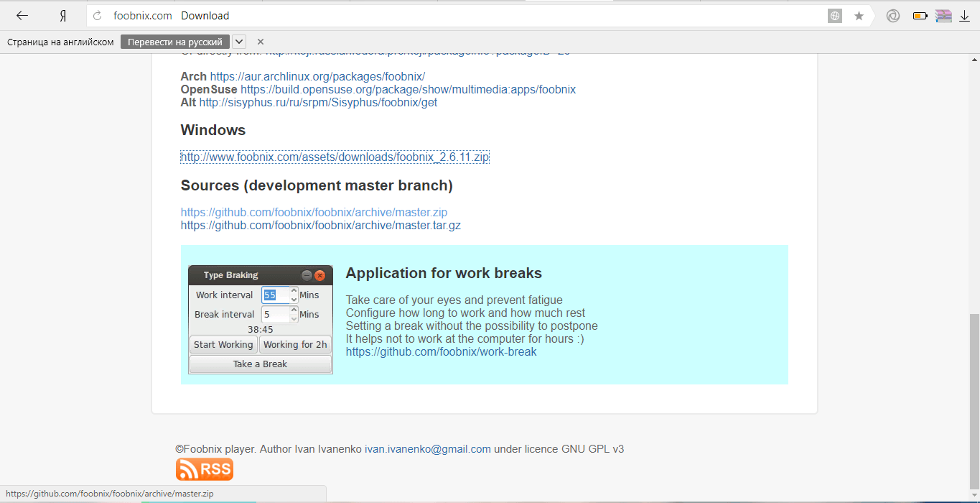980x503 pixels.
Task: Click "Перевести на русский" button
Action: (175, 42)
